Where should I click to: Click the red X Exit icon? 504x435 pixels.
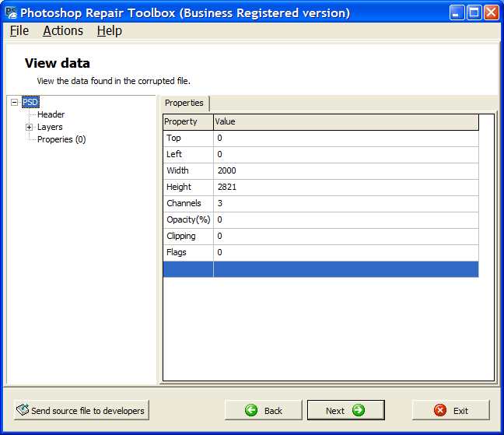tap(440, 410)
